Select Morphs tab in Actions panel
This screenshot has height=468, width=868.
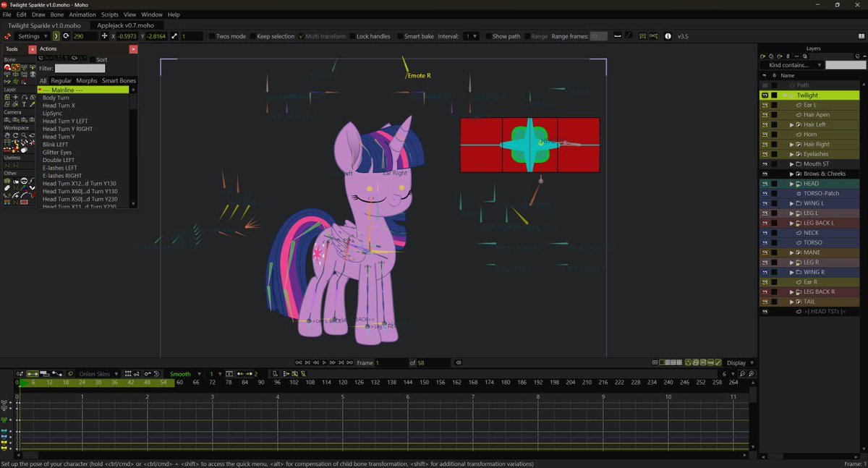pyautogui.click(x=87, y=80)
